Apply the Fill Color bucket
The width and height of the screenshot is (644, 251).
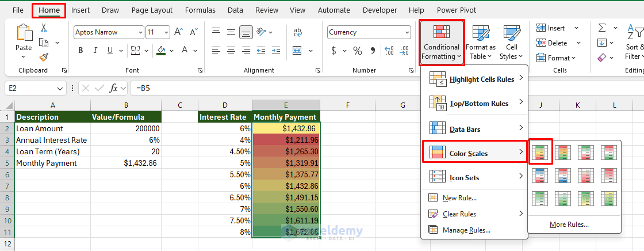pos(161,50)
